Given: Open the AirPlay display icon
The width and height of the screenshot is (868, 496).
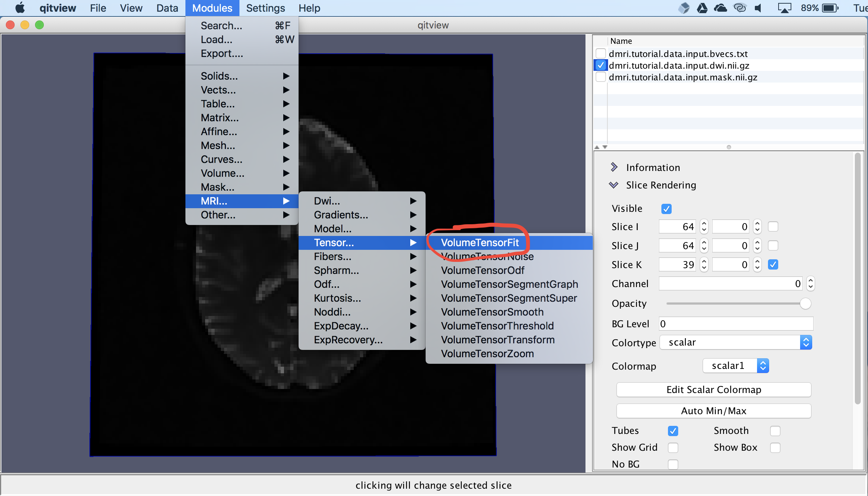Looking at the screenshot, I should pos(784,8).
